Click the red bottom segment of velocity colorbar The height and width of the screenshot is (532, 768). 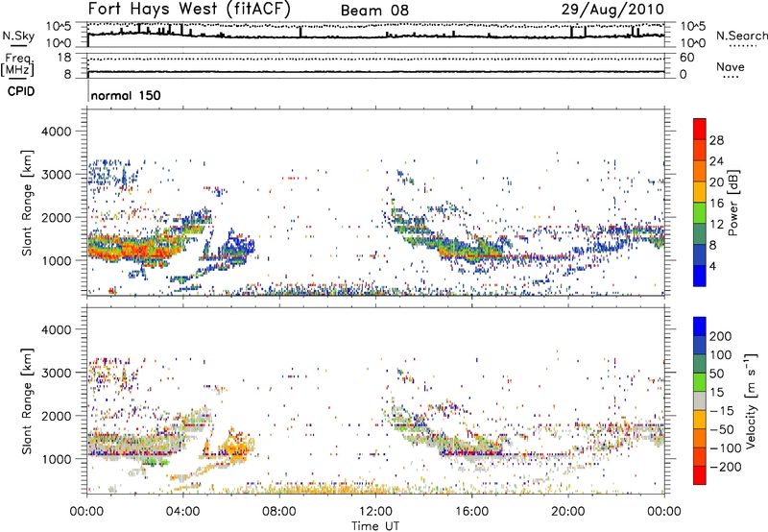pyautogui.click(x=700, y=475)
